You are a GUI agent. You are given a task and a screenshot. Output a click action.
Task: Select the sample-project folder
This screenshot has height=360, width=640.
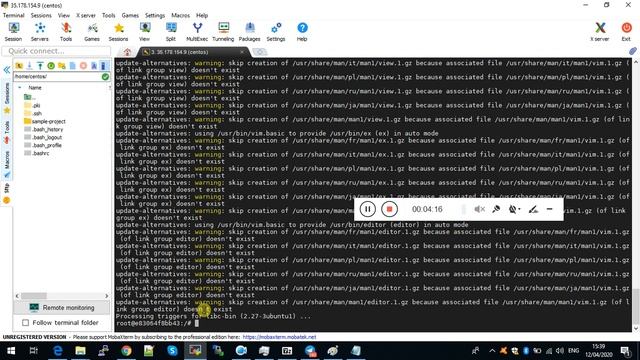tap(45, 121)
